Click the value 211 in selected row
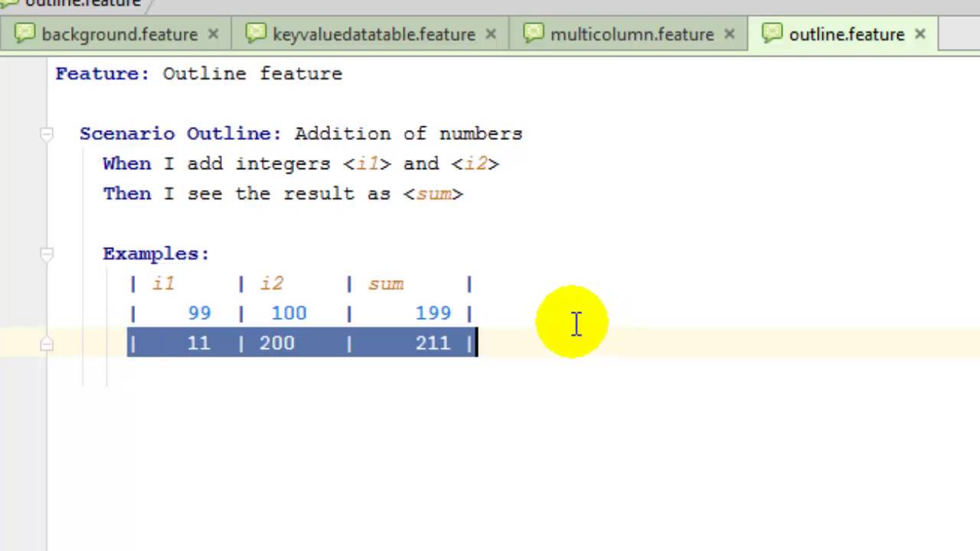This screenshot has width=980, height=551. [x=433, y=343]
